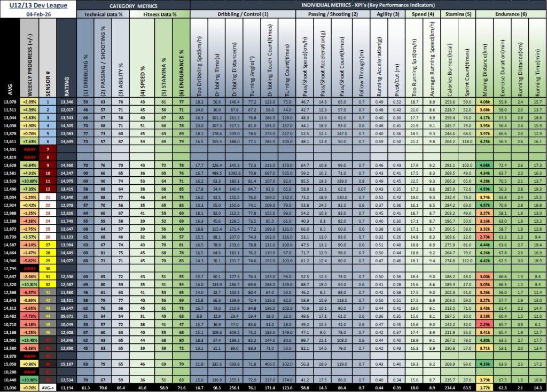
Task: Click the Top Dribbling Spd(km/h) column header
Action: (199, 59)
